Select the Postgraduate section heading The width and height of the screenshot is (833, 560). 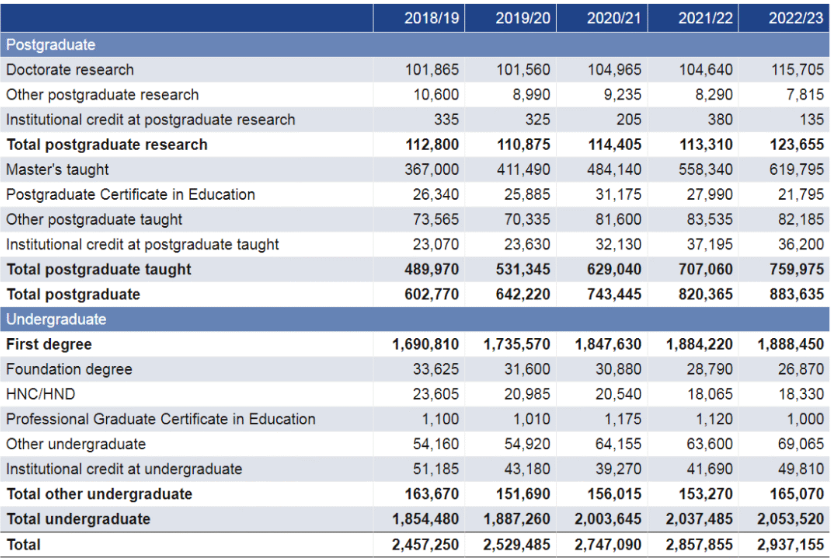[x=50, y=45]
